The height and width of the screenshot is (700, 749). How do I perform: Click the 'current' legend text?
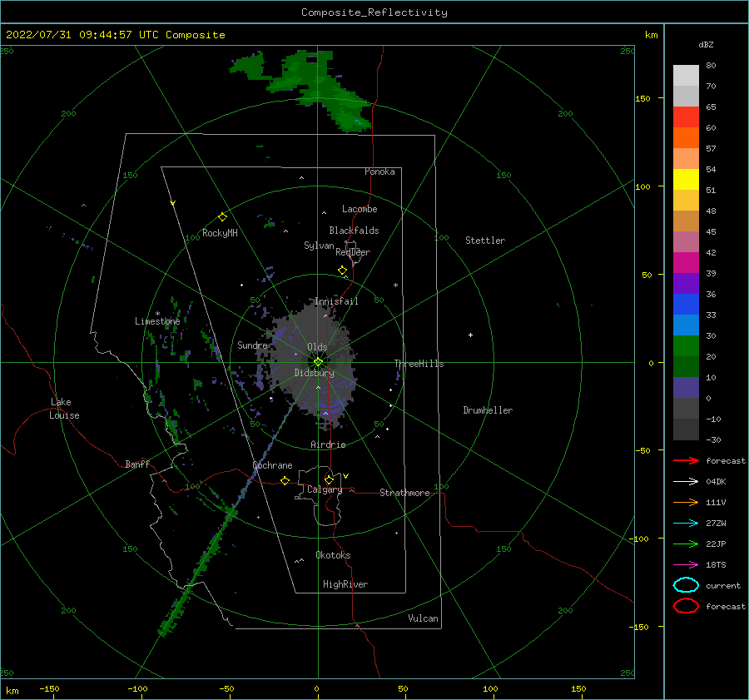point(723,585)
